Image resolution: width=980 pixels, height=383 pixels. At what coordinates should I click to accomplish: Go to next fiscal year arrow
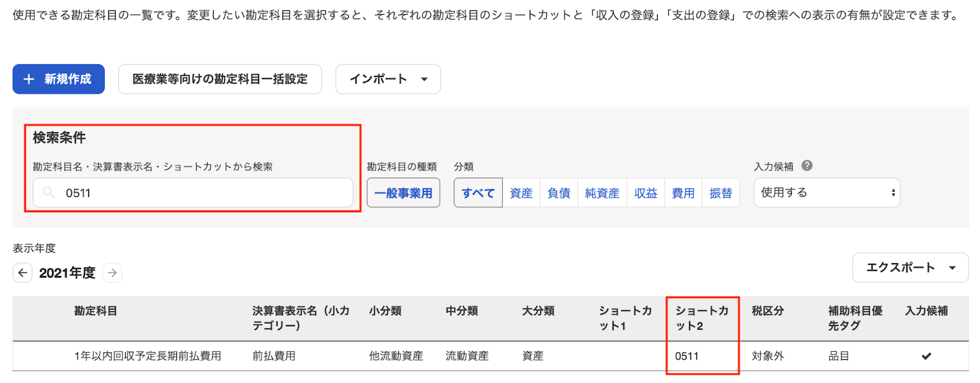click(112, 272)
